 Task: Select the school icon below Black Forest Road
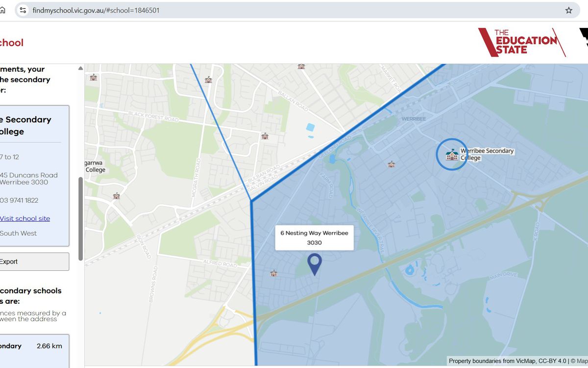[x=265, y=136]
